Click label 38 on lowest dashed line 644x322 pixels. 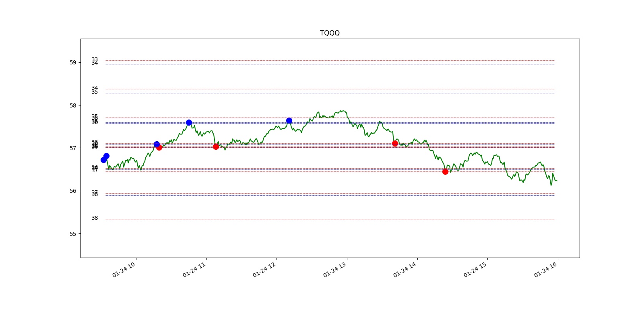coord(95,218)
